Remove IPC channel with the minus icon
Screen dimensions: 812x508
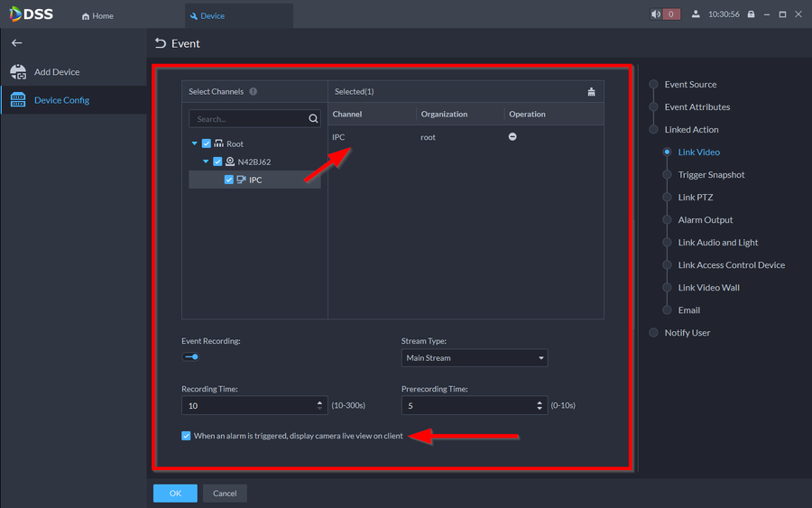point(512,137)
